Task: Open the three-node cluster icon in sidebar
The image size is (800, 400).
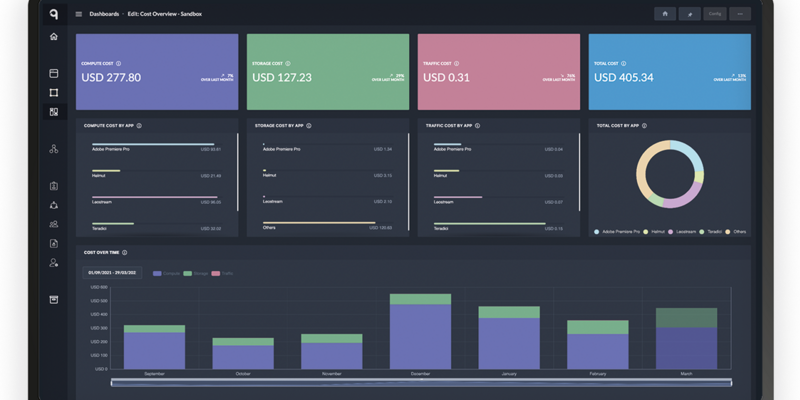Action: 54,149
